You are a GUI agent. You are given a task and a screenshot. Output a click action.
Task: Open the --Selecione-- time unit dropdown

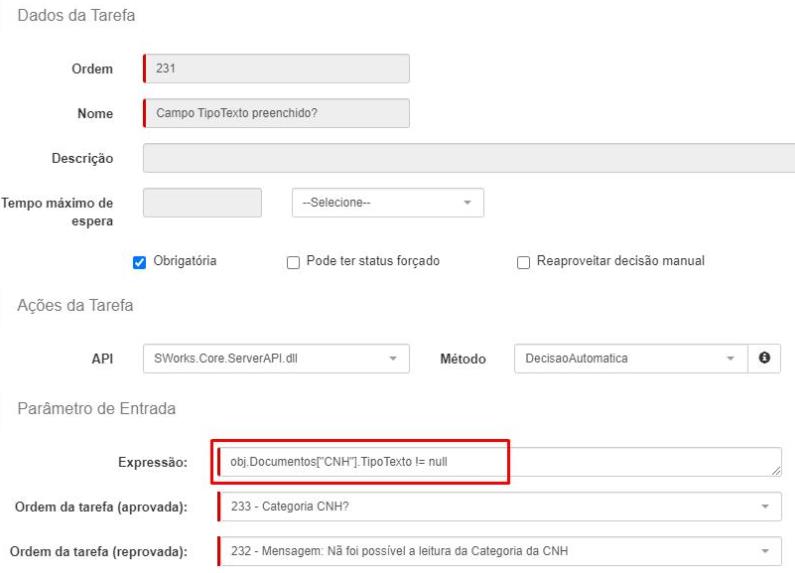(x=388, y=202)
